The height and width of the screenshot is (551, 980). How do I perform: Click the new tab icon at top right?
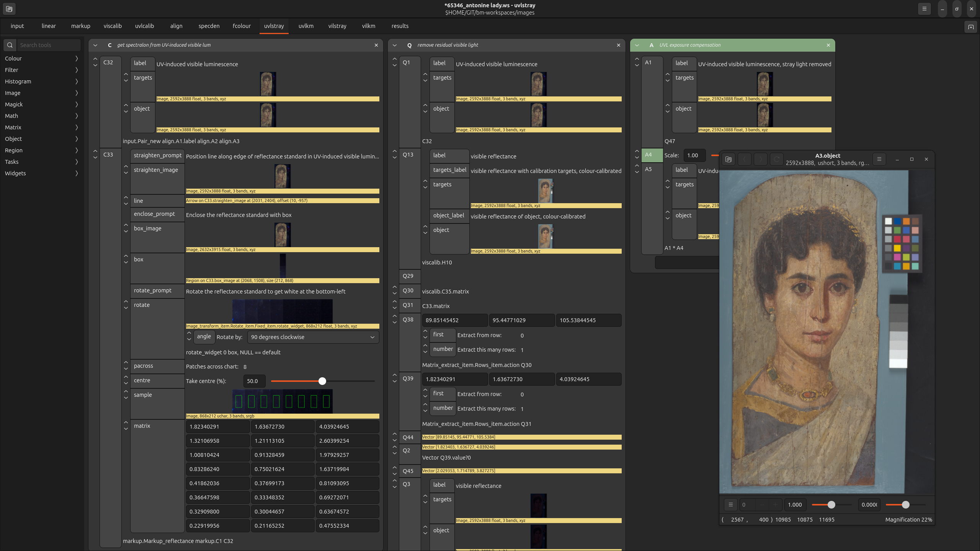tap(971, 27)
